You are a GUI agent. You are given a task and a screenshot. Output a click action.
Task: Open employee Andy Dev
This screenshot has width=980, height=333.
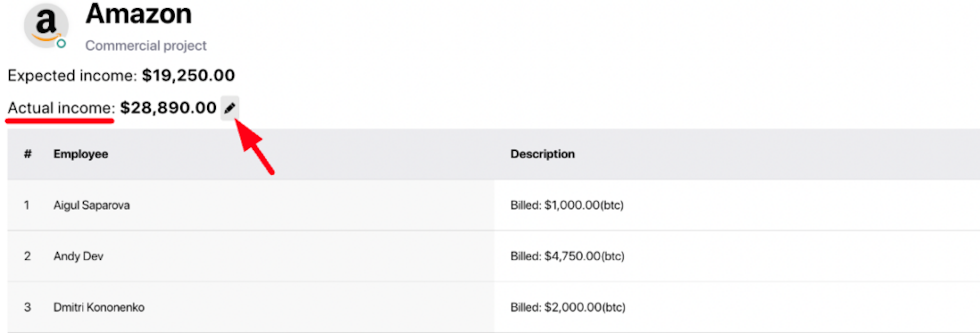click(78, 256)
